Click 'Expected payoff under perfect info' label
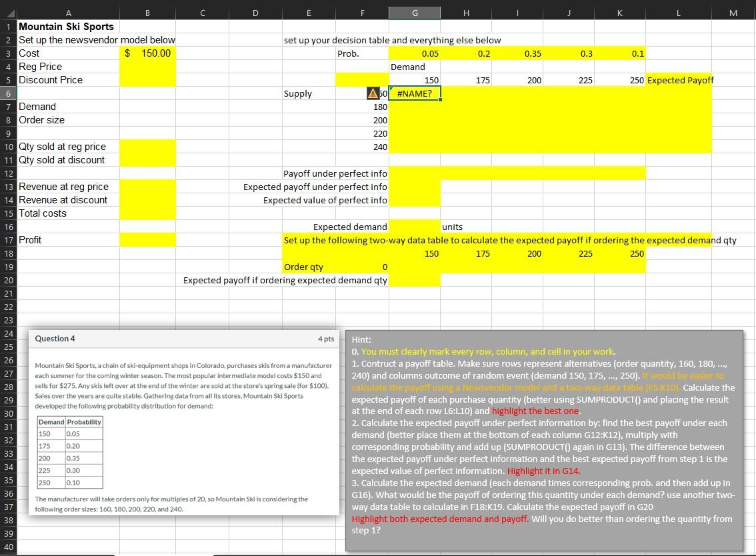The height and width of the screenshot is (556, 756). pyautogui.click(x=315, y=187)
